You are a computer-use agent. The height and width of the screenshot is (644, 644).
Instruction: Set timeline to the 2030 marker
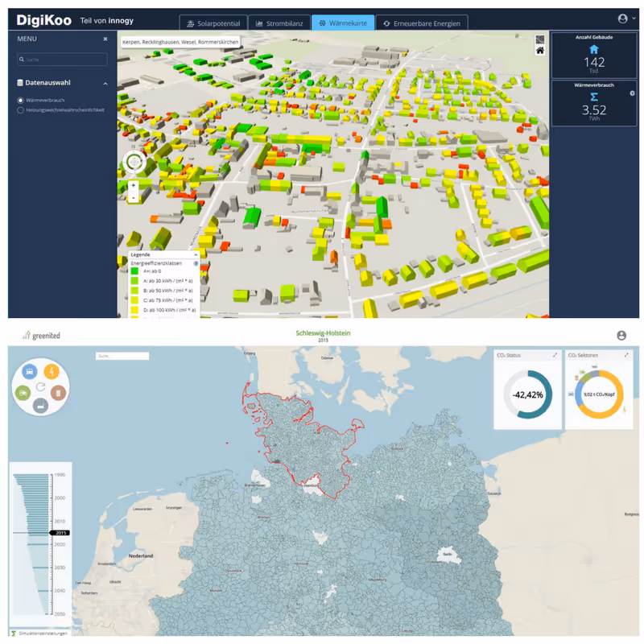coord(60,568)
